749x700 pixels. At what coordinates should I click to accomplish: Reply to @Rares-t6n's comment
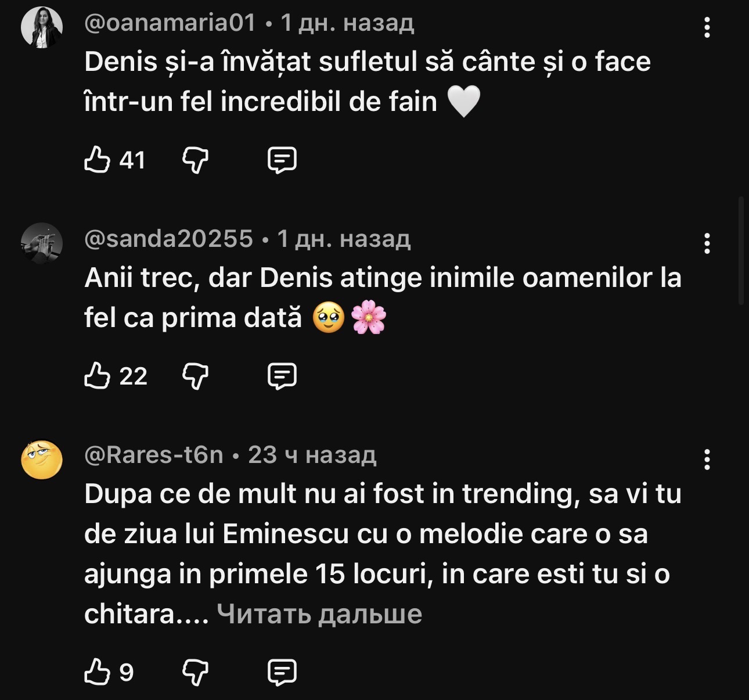click(x=282, y=672)
